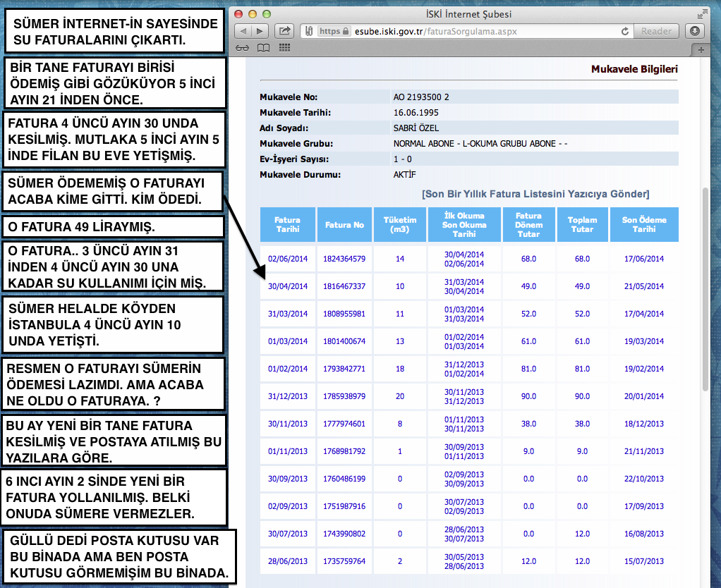Open invoice number 1768981792
The width and height of the screenshot is (721, 588).
[x=344, y=451]
